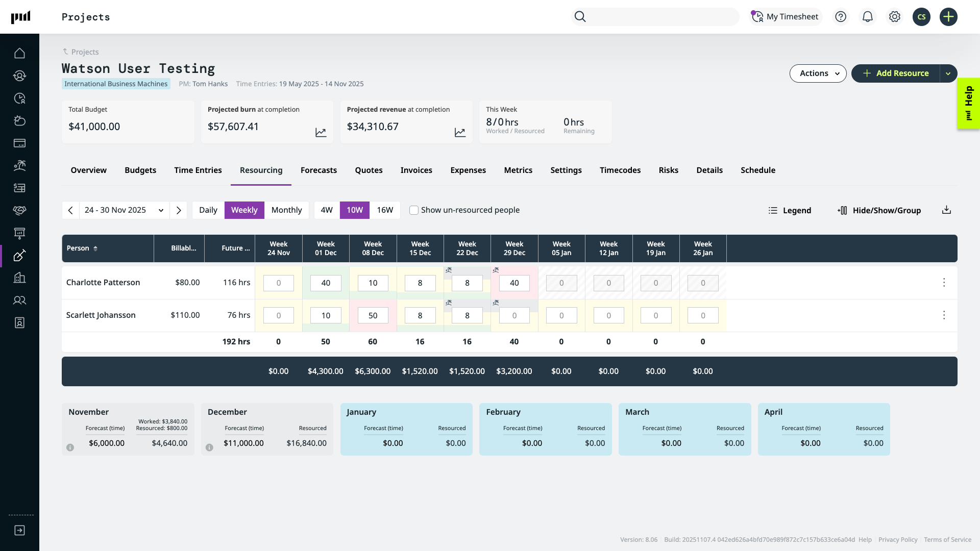980x551 pixels.
Task: Click the projected revenue chart icon
Action: click(460, 133)
